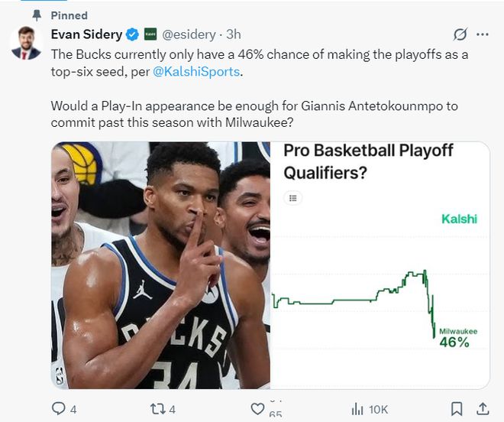This screenshot has height=422, width=504.
Task: Open the Giannis Antetokounmpo photo
Action: click(160, 265)
